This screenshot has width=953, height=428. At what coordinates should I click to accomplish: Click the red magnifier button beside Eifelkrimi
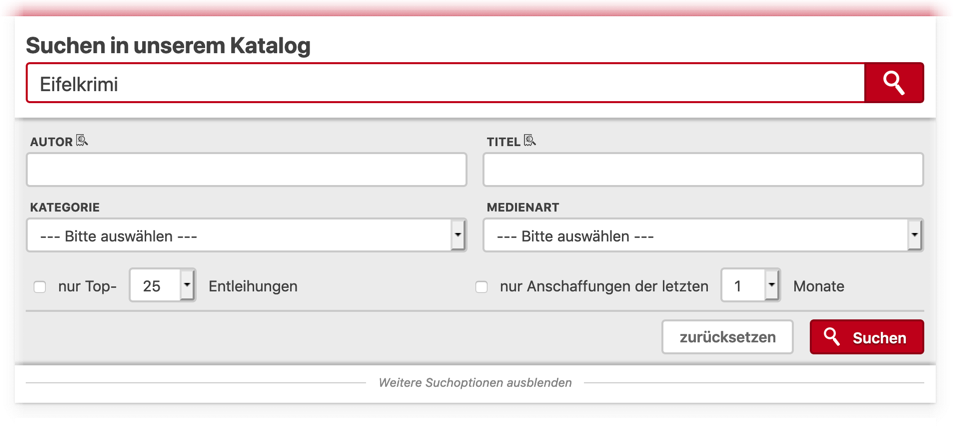coord(893,83)
